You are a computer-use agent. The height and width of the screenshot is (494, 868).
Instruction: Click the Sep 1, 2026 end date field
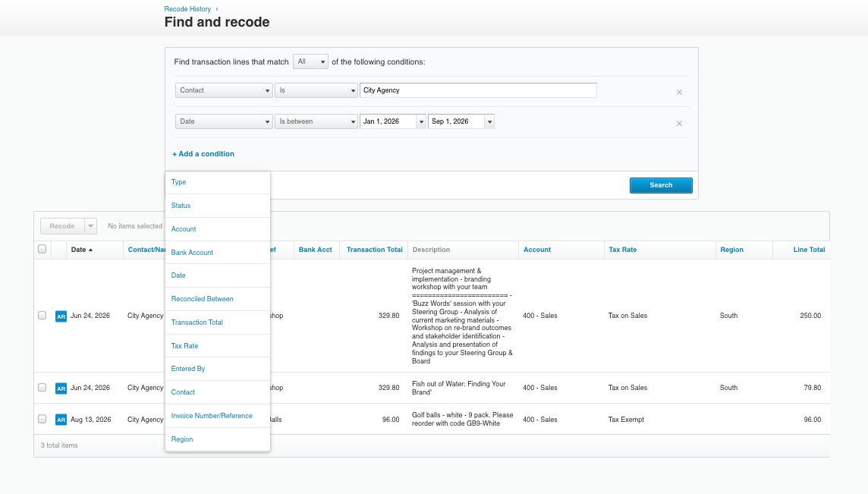click(456, 121)
